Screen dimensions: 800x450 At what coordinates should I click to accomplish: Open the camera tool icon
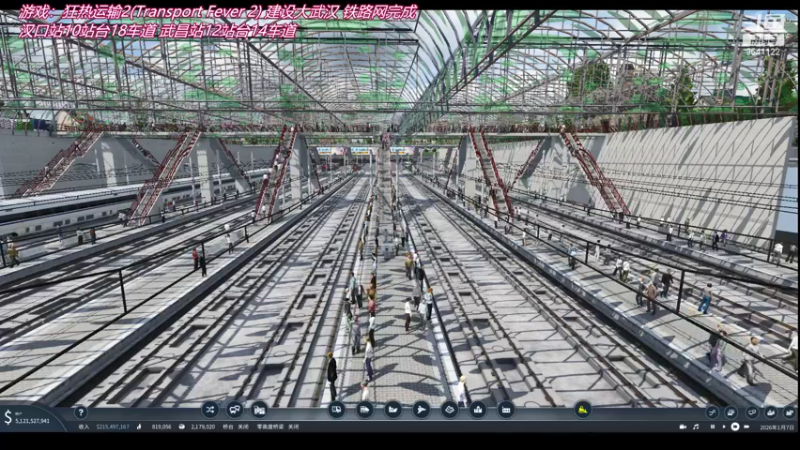[683, 427]
